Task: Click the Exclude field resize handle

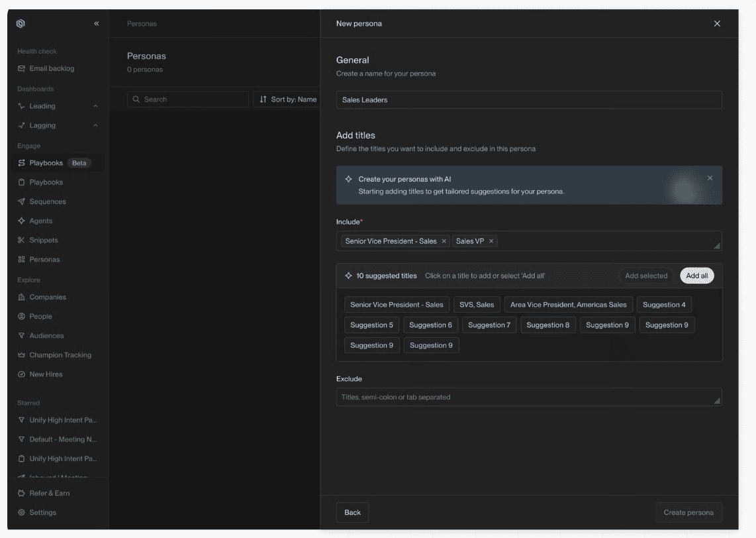Action: 717,401
